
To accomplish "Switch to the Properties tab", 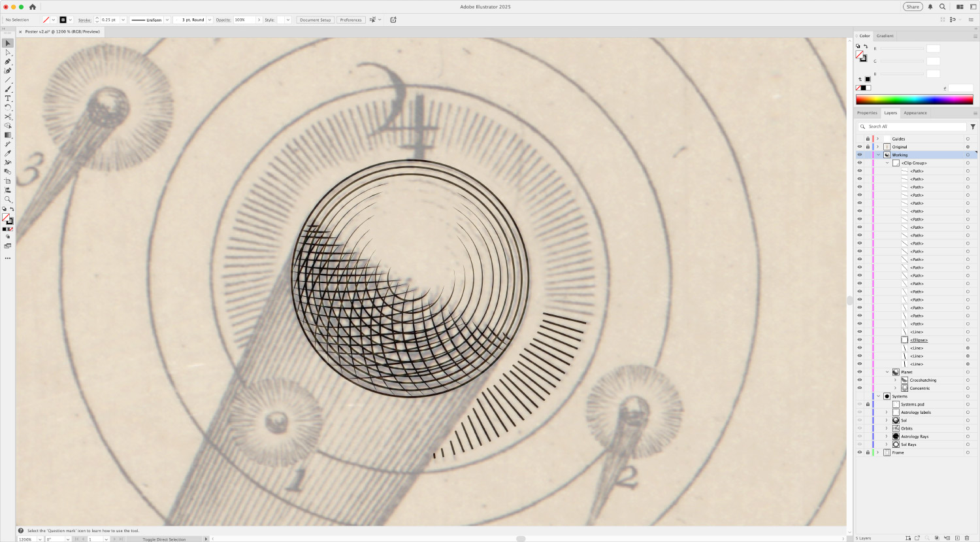I will (x=867, y=113).
